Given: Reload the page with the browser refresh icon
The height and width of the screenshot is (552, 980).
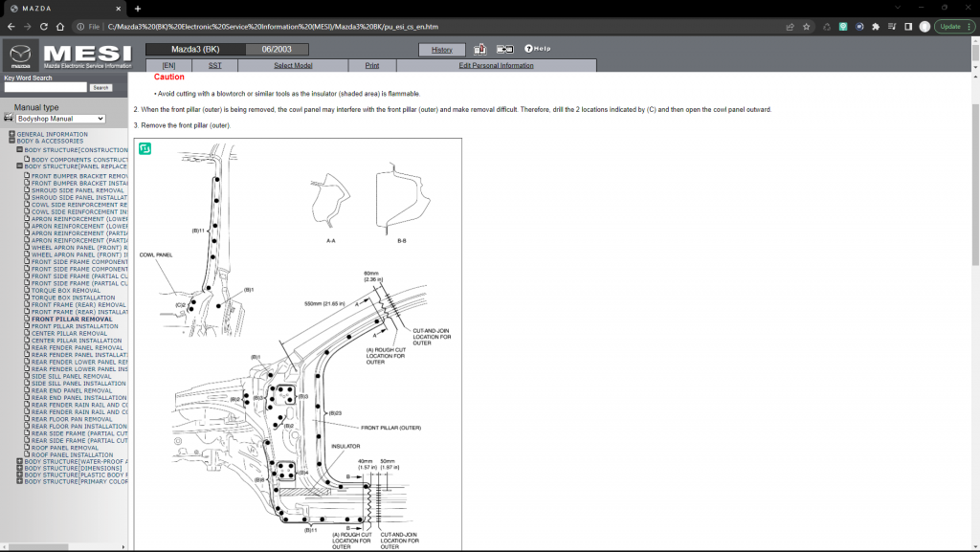Looking at the screenshot, I should click(x=45, y=28).
